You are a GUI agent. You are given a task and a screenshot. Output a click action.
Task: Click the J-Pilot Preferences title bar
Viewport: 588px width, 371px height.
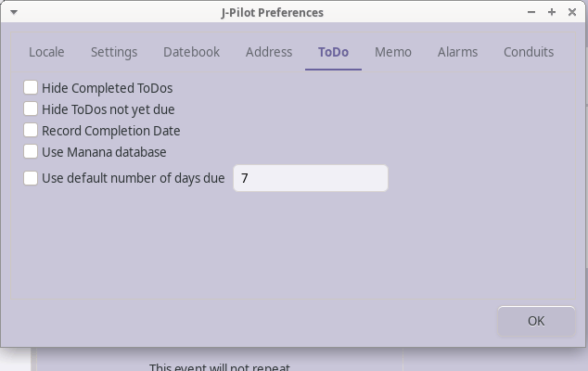[272, 12]
